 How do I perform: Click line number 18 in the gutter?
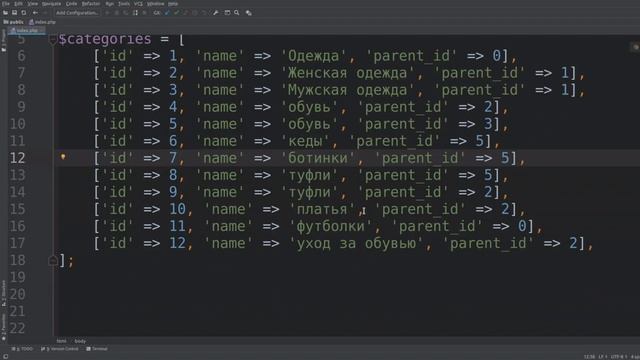pos(18,260)
